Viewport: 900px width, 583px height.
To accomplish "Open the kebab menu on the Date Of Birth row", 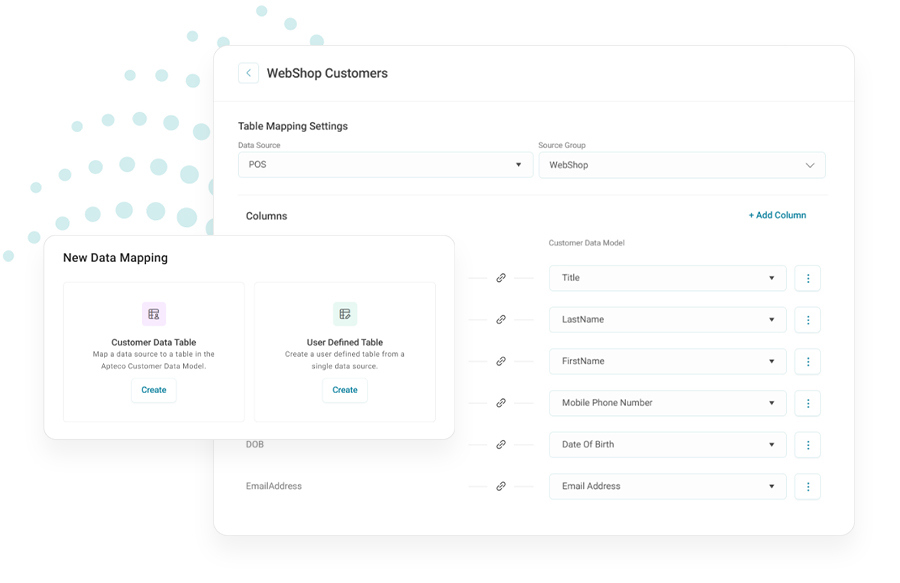I will coord(807,444).
